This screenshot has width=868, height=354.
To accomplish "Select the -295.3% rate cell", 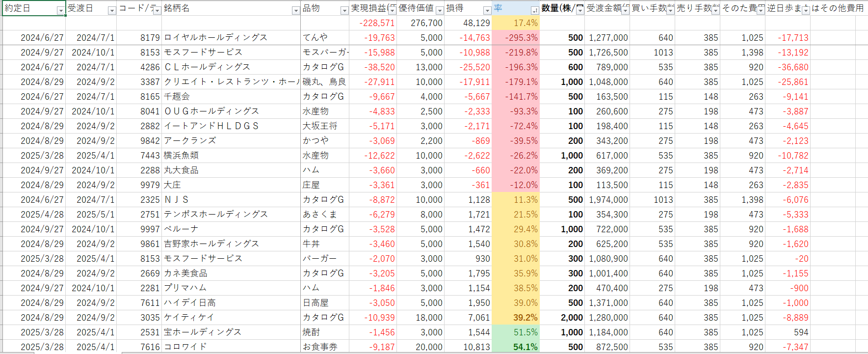I will click(x=515, y=38).
